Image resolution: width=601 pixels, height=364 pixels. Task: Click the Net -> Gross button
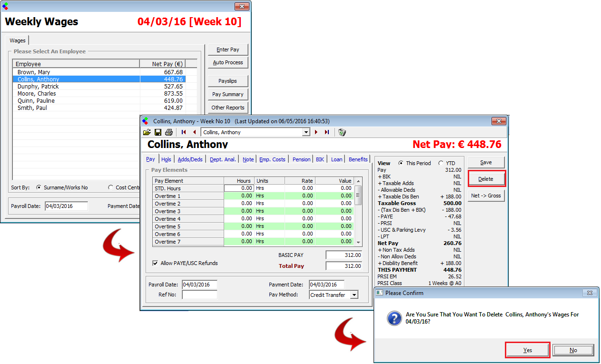[486, 196]
